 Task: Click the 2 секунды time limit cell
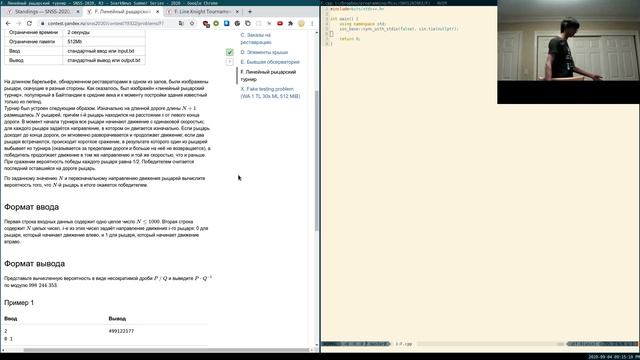coord(104,32)
